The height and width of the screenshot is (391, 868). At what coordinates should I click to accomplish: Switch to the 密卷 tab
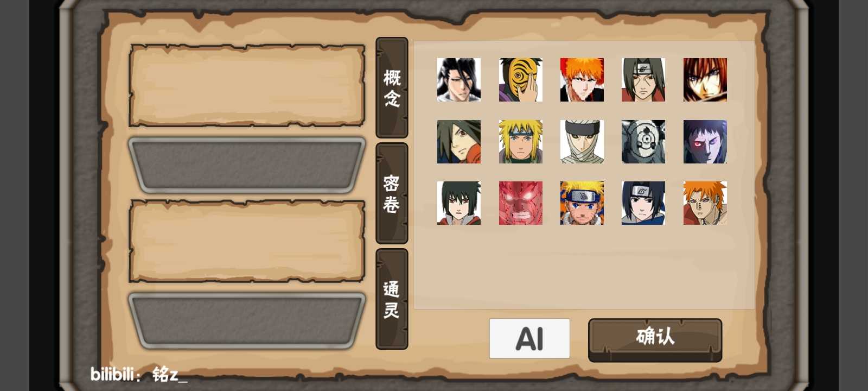pyautogui.click(x=392, y=193)
